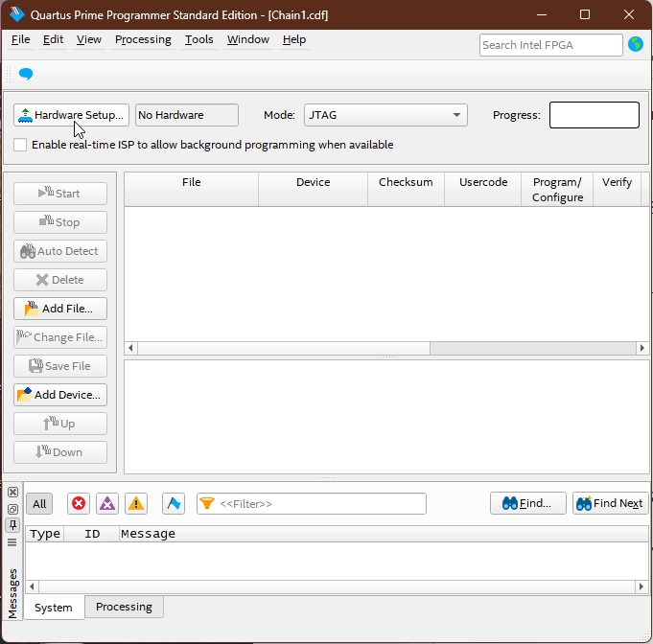653x644 pixels.
Task: Click the orange funnel filter icon
Action: 207,503
